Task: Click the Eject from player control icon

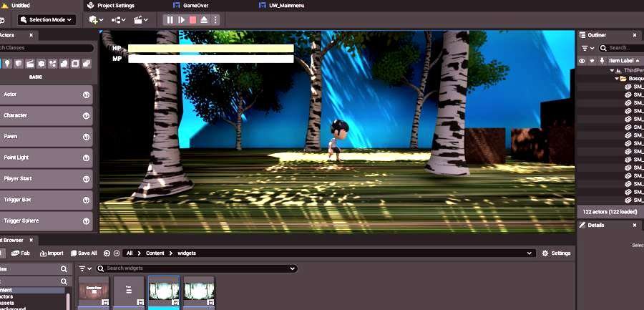Action: (204, 20)
